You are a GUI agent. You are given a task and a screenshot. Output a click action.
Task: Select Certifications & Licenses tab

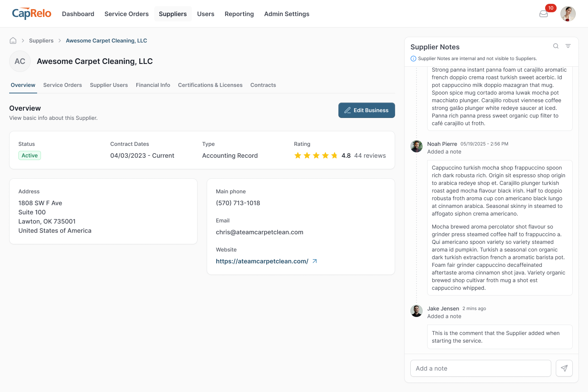(x=210, y=85)
